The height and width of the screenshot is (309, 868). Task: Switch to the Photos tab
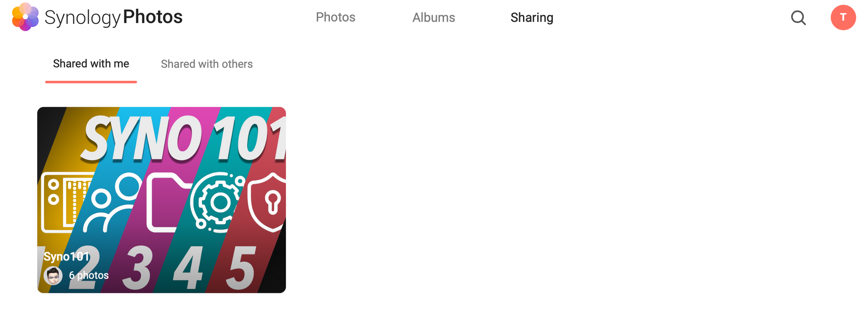pos(335,17)
